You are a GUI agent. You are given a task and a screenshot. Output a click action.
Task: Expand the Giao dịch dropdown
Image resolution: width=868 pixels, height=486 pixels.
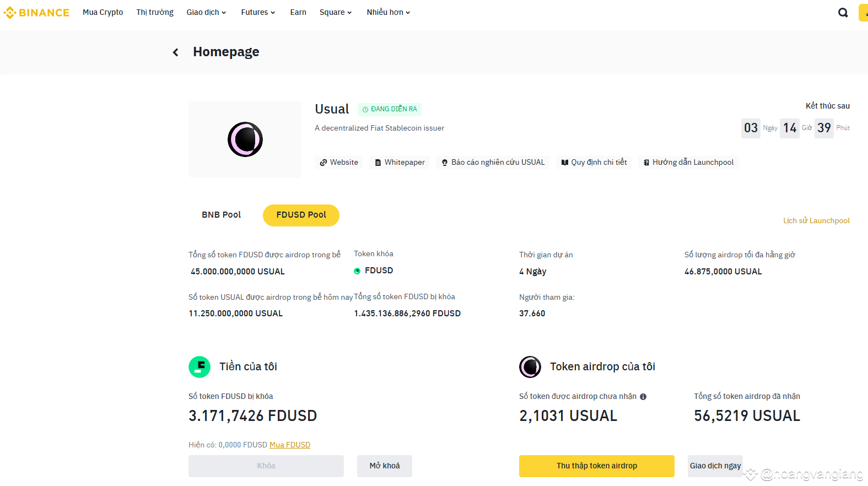207,12
